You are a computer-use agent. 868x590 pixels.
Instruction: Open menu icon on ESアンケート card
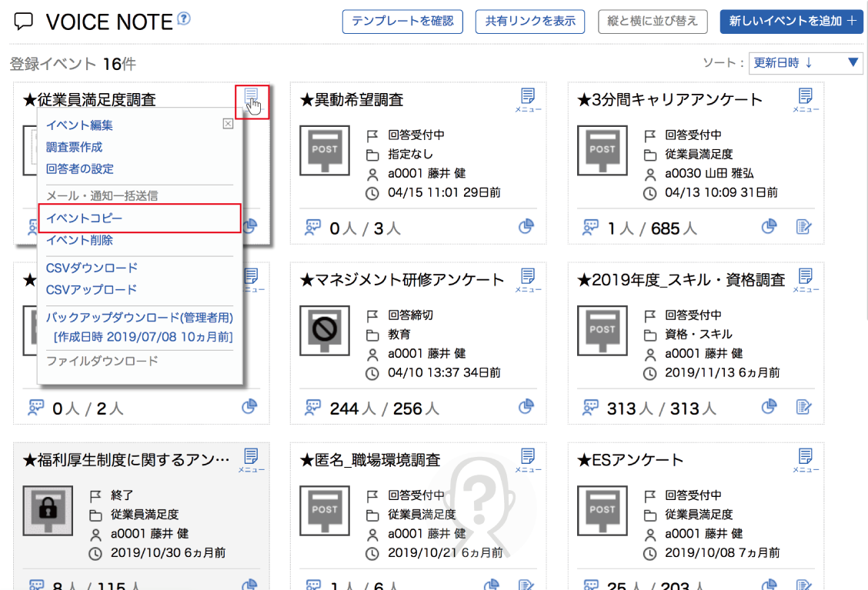(805, 458)
